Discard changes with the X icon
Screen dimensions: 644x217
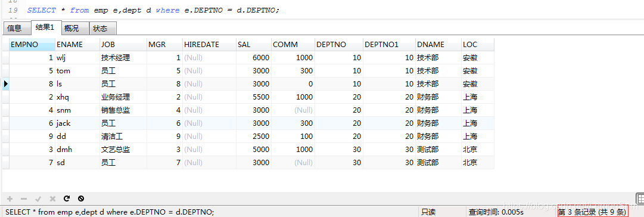(x=52, y=199)
